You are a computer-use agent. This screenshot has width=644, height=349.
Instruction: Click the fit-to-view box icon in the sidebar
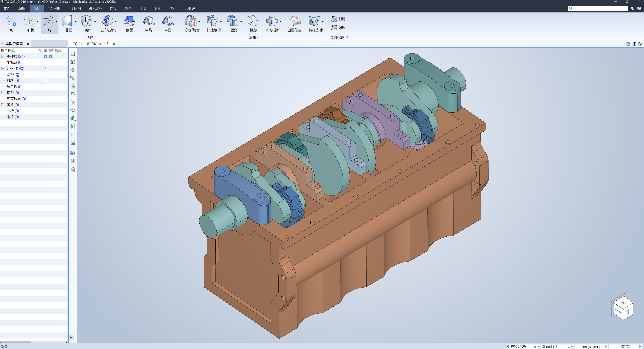(73, 127)
